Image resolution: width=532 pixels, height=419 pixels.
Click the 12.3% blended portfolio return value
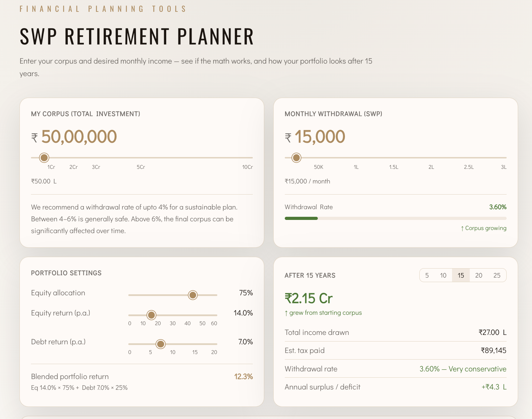243,377
